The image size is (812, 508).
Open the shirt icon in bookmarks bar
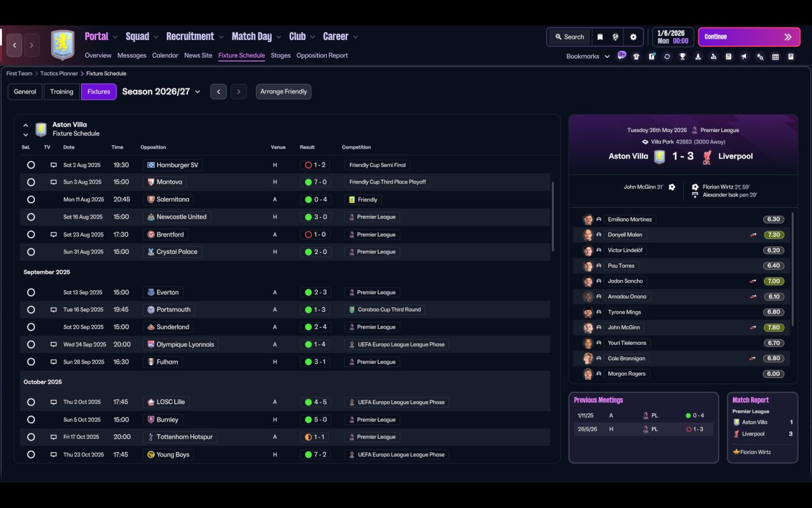tap(636, 57)
